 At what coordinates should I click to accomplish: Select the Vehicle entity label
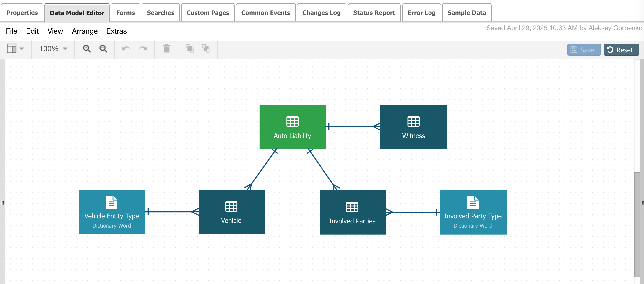231,220
